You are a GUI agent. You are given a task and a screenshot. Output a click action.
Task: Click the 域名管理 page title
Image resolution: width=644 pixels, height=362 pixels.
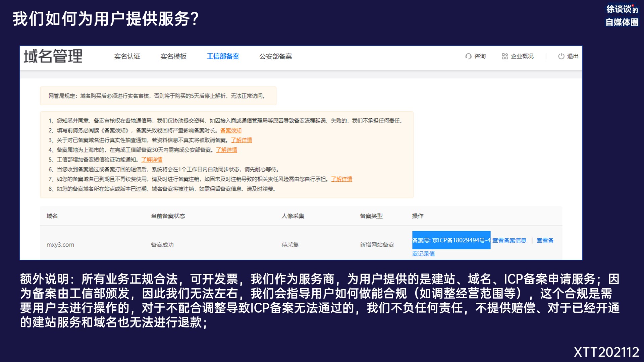(53, 56)
